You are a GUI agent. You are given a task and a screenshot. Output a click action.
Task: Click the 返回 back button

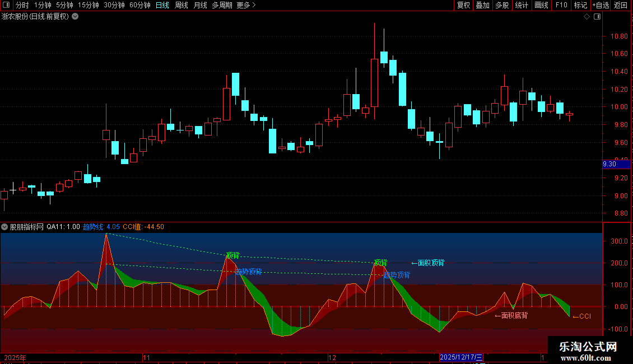pyautogui.click(x=621, y=5)
